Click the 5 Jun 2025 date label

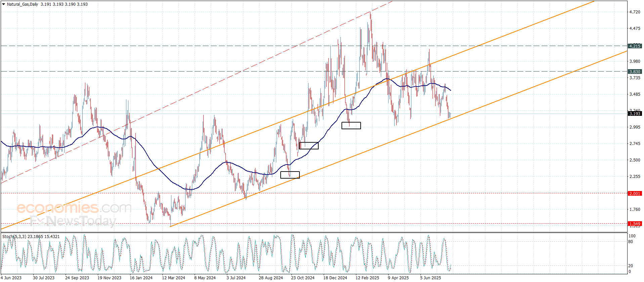coord(430,278)
